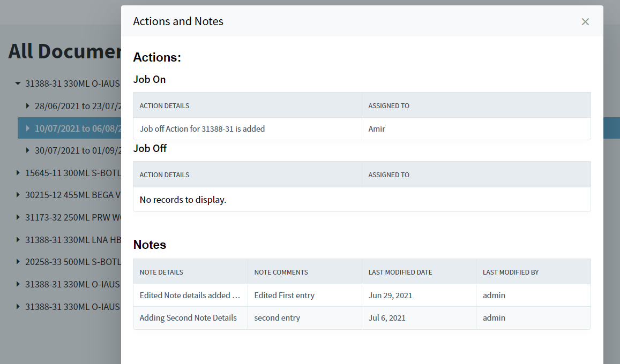
Task: Click the Last Modified Date column header
Action: pyautogui.click(x=400, y=272)
